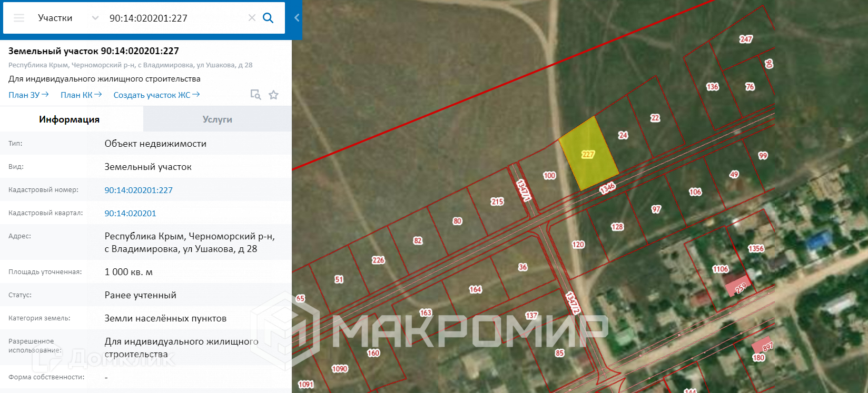Choose parcel 85 on the map
Image resolution: width=868 pixels, height=393 pixels.
click(559, 353)
